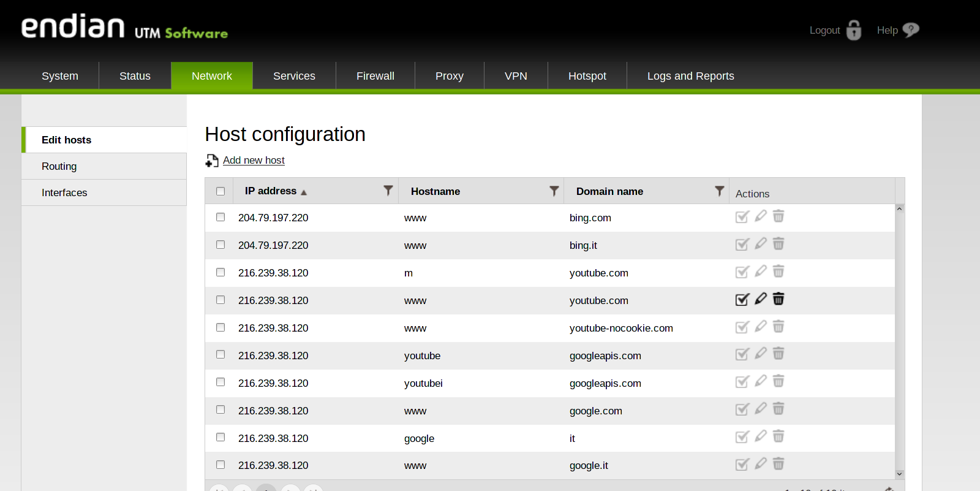Viewport: 980px width, 491px height.
Task: Click the enable icon for www bing.com row
Action: point(742,217)
